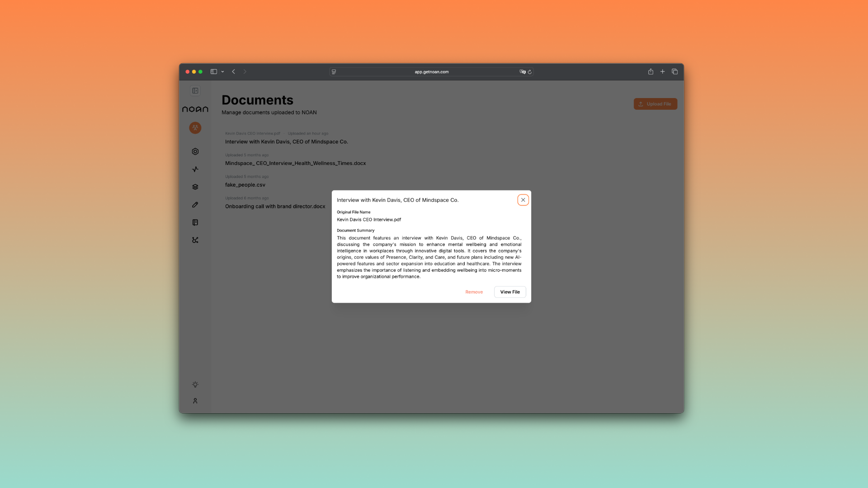Click Safari share icon

[x=651, y=72]
